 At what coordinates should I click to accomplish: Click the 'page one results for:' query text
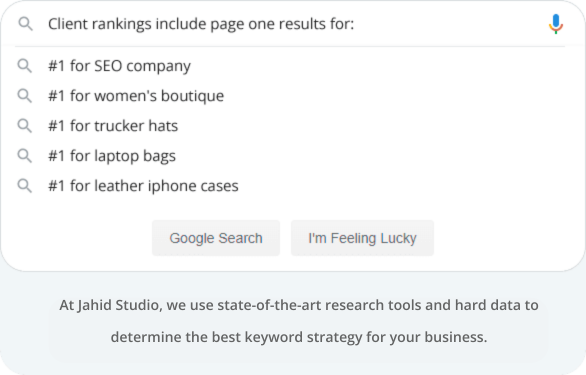282,24
